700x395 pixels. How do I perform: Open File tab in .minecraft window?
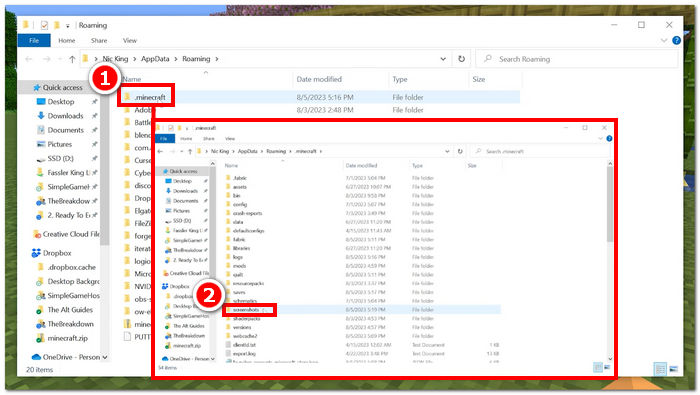[x=164, y=139]
